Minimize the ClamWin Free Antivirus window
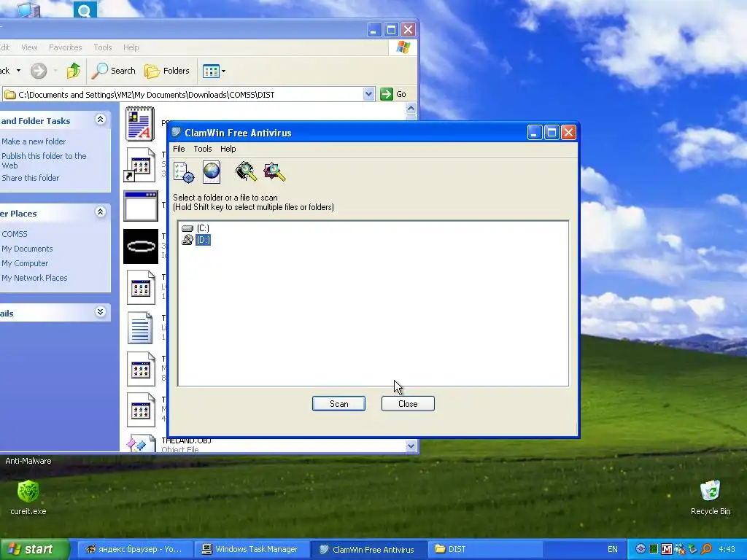The width and height of the screenshot is (747, 560). (x=535, y=133)
